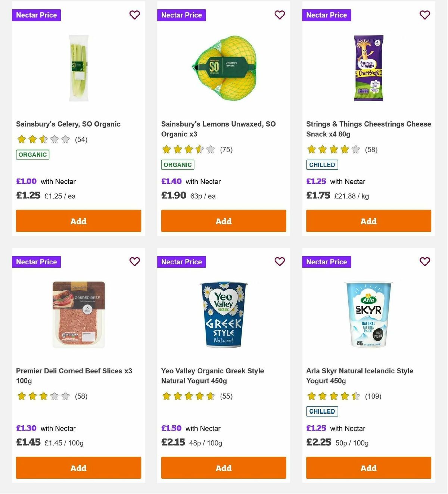Favourite the Sainsbury's Lemons Unwaxed product
The height and width of the screenshot is (494, 448).
(x=280, y=15)
